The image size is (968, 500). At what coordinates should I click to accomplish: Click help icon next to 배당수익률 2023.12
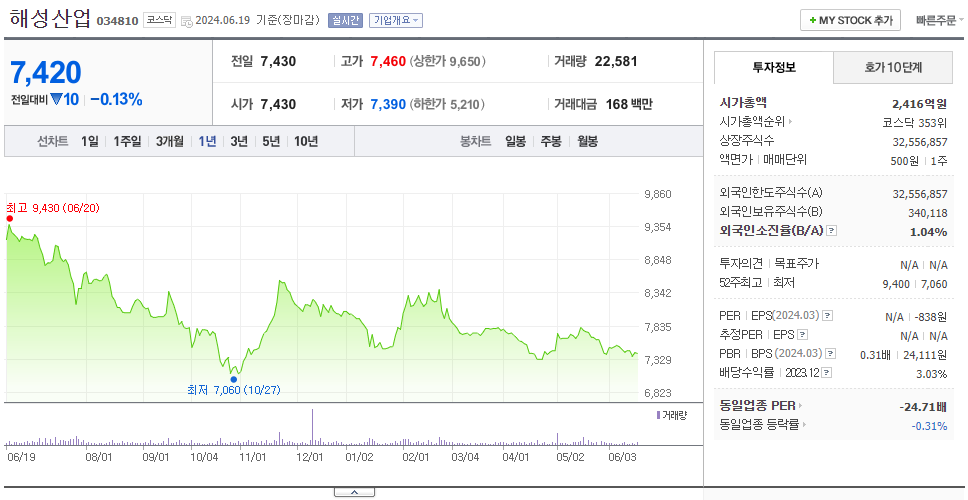tap(827, 373)
